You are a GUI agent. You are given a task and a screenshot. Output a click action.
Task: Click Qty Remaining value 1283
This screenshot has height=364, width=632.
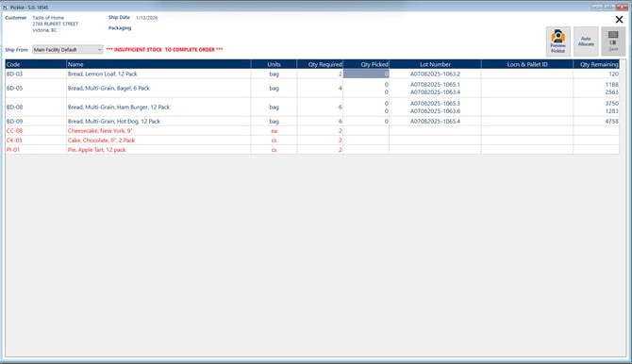pos(612,111)
